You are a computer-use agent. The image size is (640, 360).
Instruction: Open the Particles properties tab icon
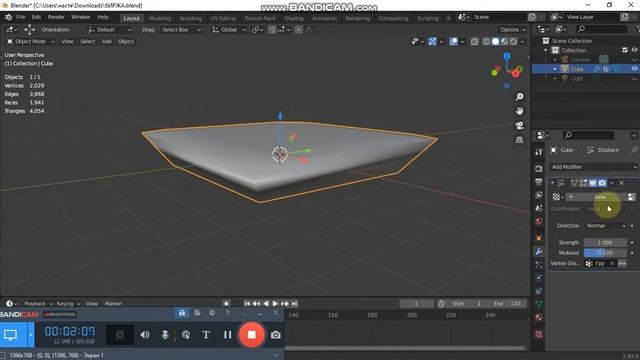[539, 265]
